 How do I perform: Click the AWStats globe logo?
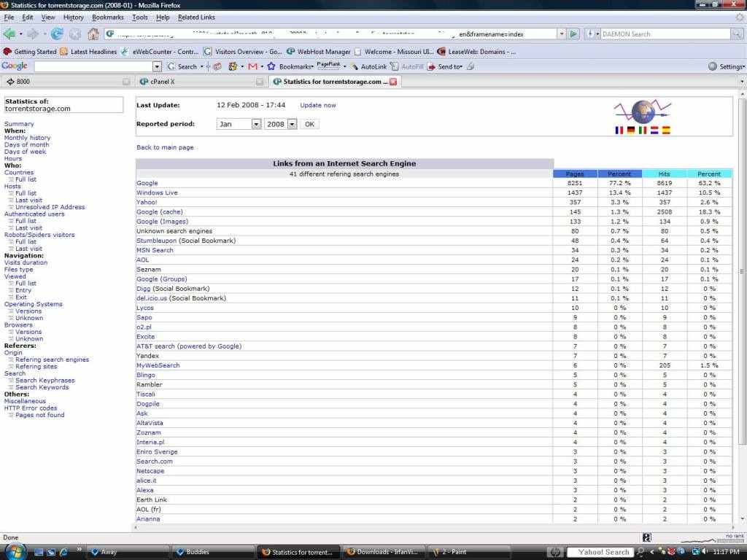[x=643, y=112]
